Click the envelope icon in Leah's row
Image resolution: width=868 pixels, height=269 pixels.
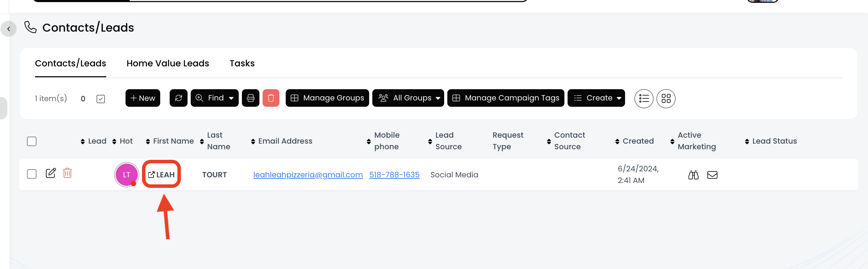point(712,175)
